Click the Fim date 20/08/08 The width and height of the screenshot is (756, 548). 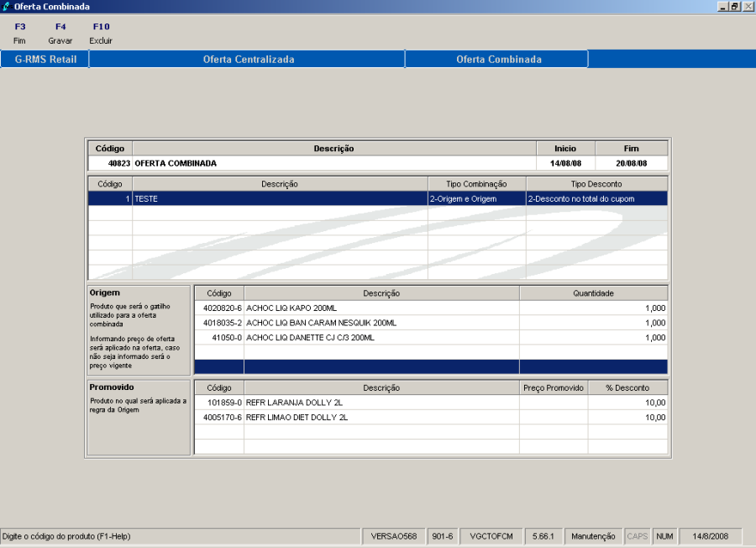(632, 163)
